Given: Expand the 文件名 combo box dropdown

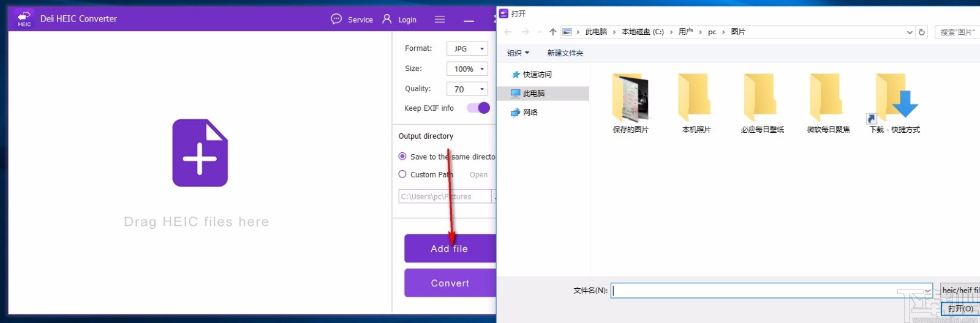Looking at the screenshot, I should click(x=928, y=291).
